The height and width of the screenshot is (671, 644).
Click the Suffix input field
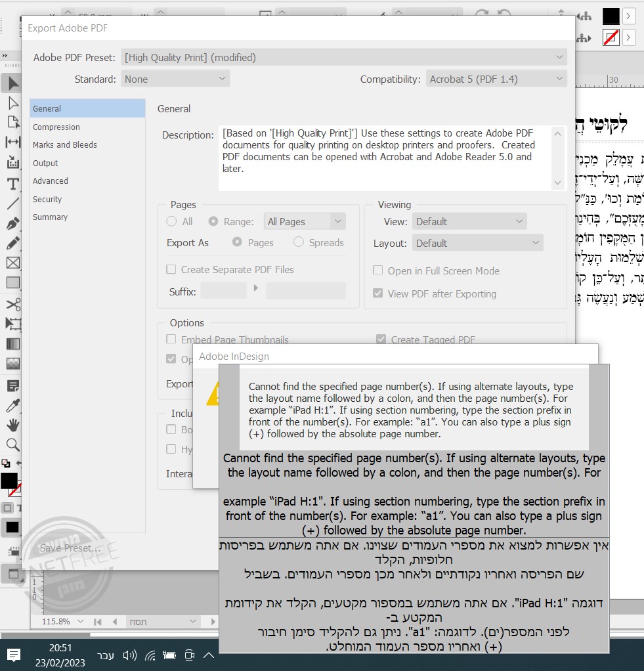(x=223, y=291)
